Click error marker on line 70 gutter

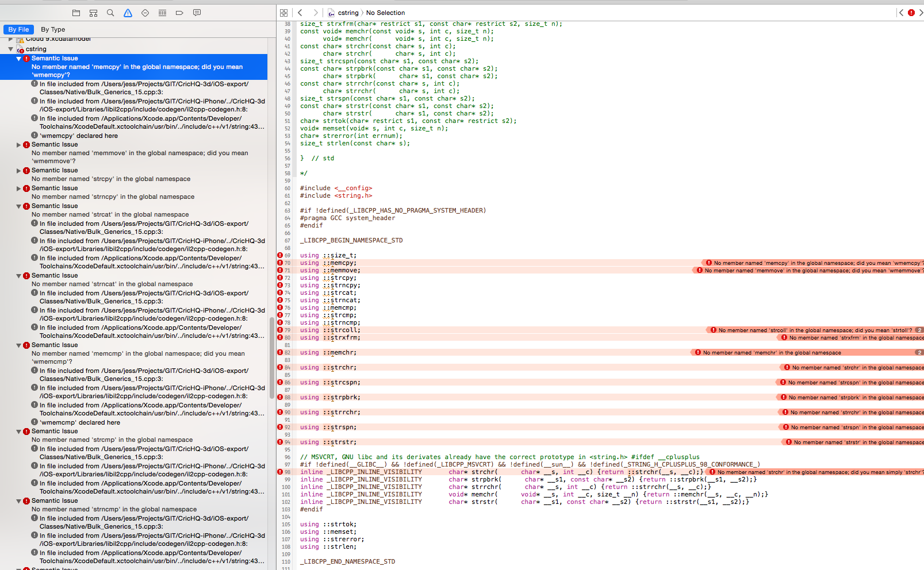[x=280, y=263]
